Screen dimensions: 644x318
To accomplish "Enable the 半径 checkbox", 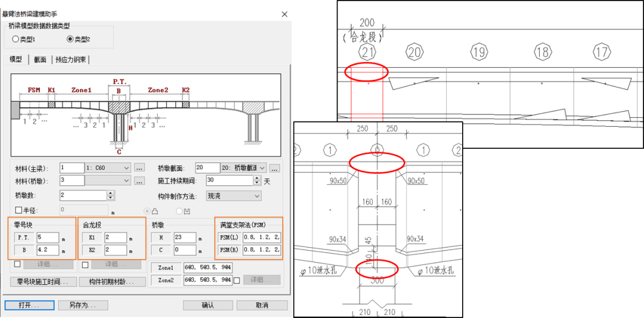I will tap(18, 210).
